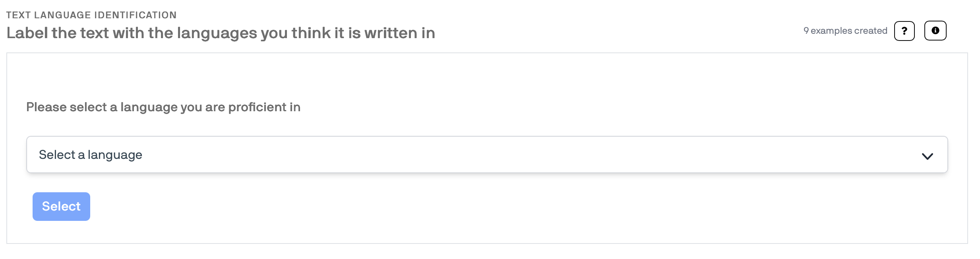Confirm language choice with Select

[61, 207]
